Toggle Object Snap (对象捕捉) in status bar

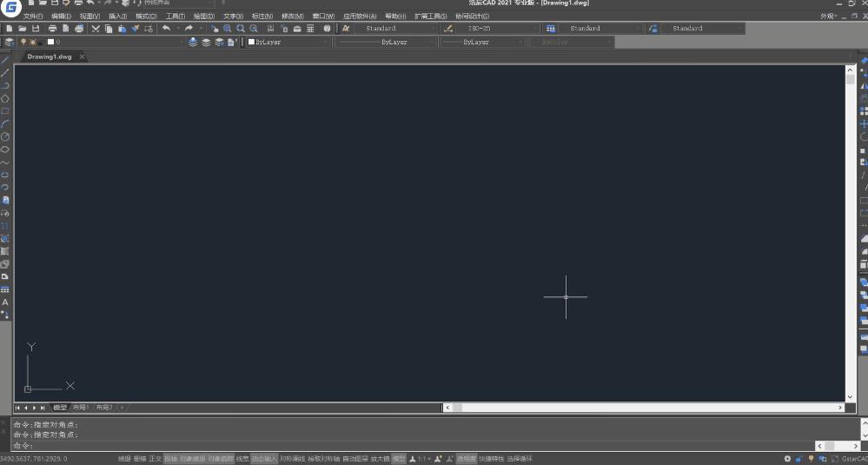click(x=192, y=459)
